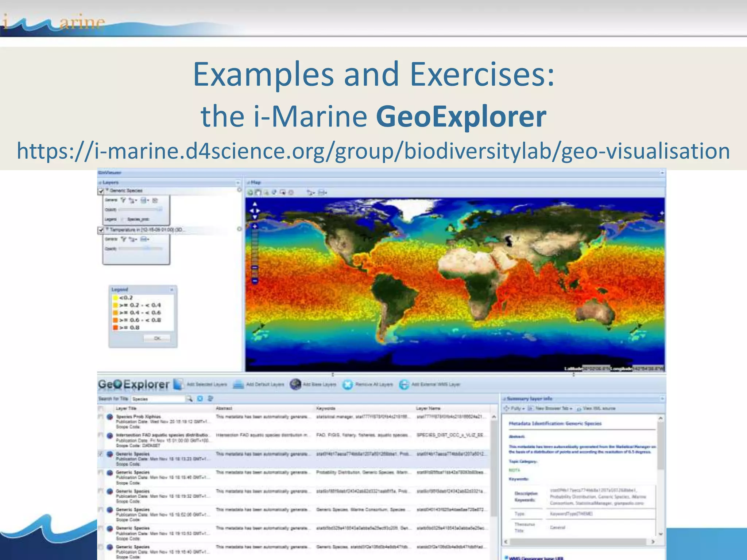Click the filter icon of Generic Species layer
This screenshot has width=747, height=560.
coord(123,200)
